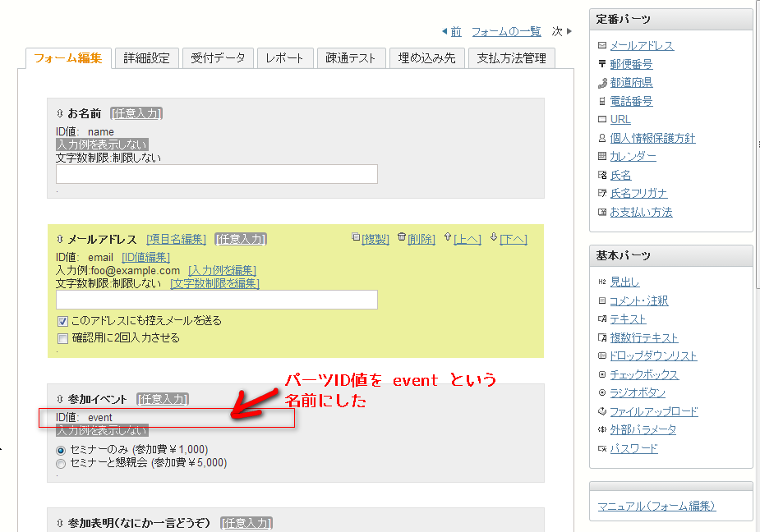This screenshot has width=760, height=532.
Task: Click the ID値編集 link
Action: click(x=146, y=258)
